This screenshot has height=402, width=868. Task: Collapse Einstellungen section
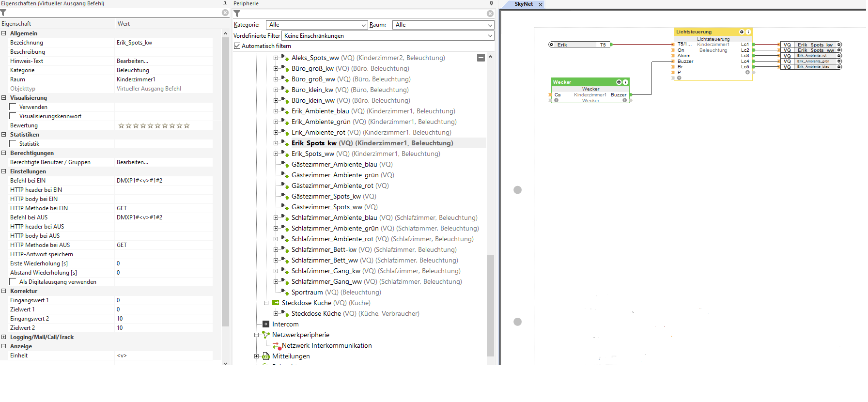(x=4, y=171)
